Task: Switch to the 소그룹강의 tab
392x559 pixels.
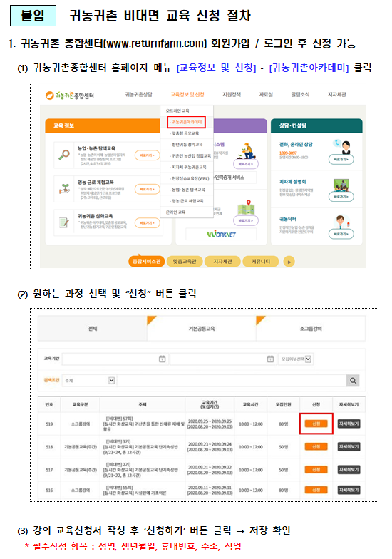Action: [x=311, y=329]
